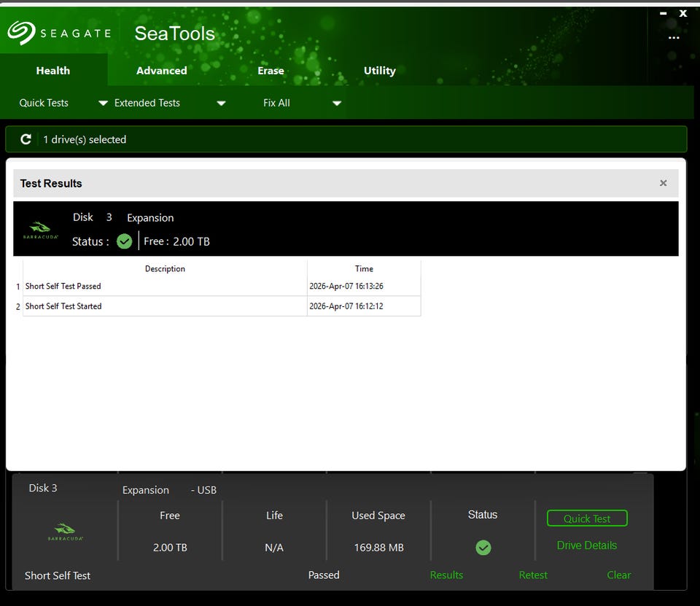The height and width of the screenshot is (606, 700).
Task: Click the green status checkmark in results header
Action: pos(125,241)
